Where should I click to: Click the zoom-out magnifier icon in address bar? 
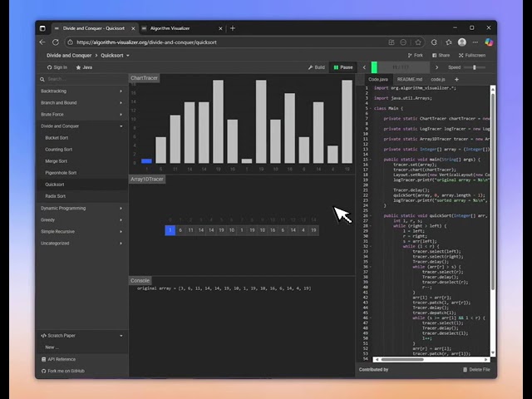pos(403,42)
